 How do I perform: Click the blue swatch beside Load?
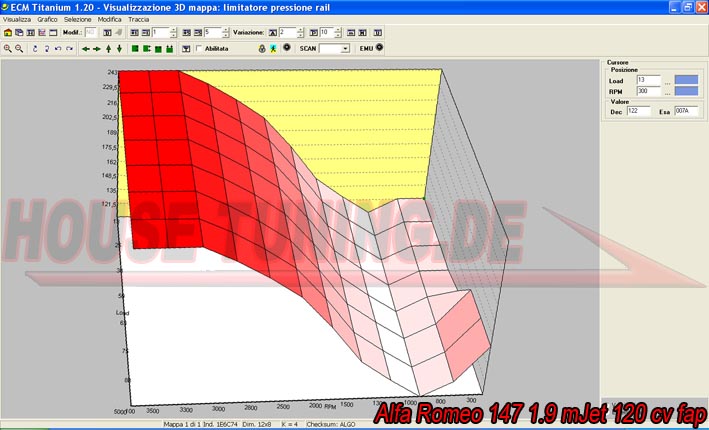pos(687,79)
